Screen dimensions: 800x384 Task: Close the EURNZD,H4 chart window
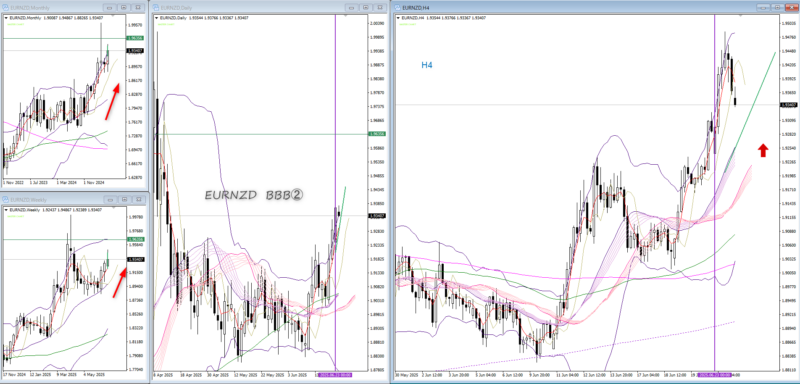click(x=790, y=8)
